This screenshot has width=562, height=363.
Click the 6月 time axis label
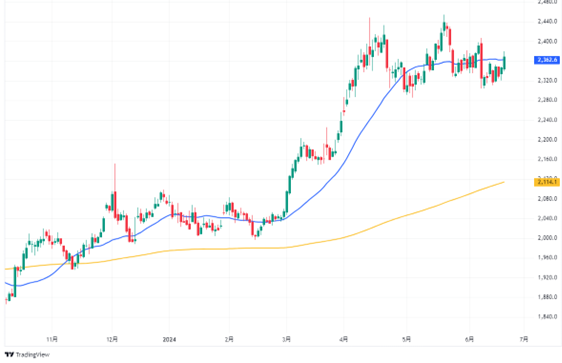469,339
